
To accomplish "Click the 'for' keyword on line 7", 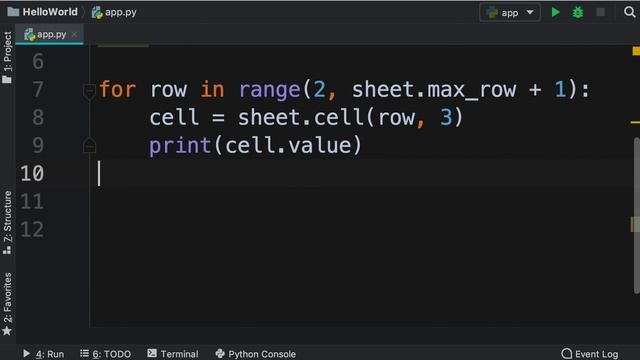I will 118,89.
